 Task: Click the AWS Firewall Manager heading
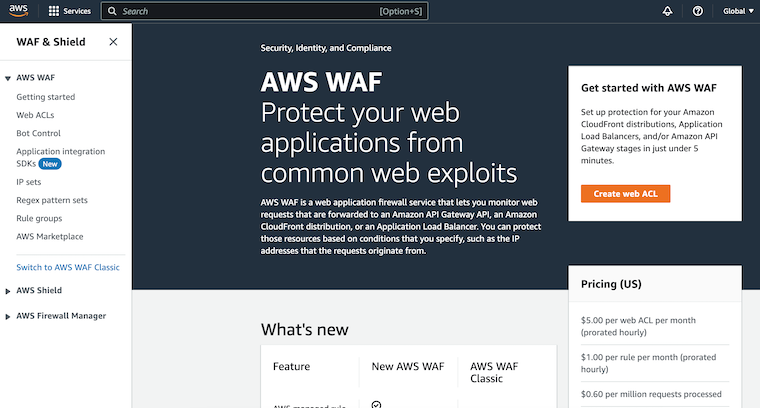tap(61, 315)
